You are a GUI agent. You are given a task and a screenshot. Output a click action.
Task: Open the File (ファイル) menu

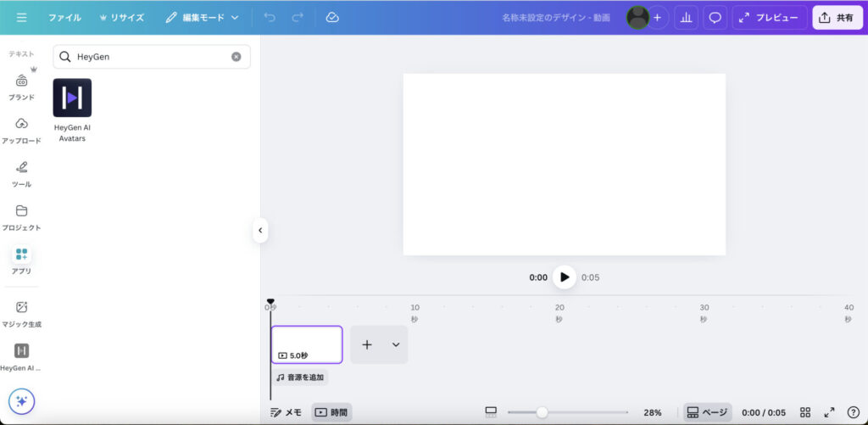click(64, 17)
